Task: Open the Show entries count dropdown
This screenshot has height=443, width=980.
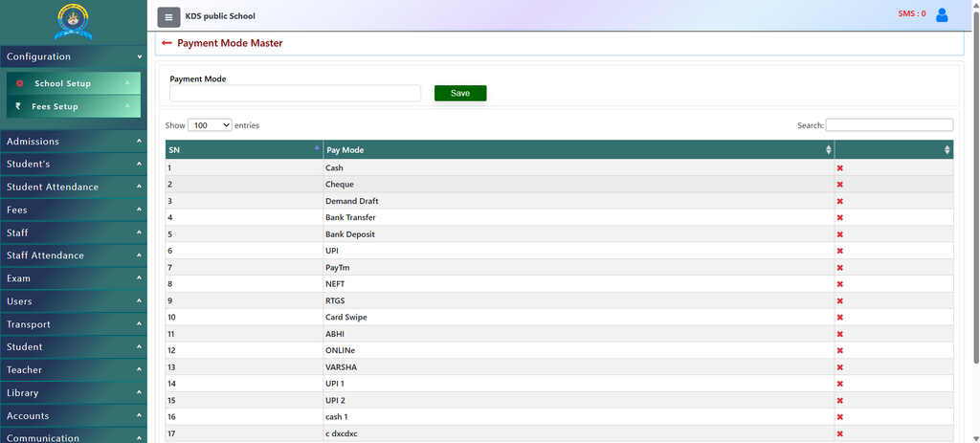Action: coord(210,125)
